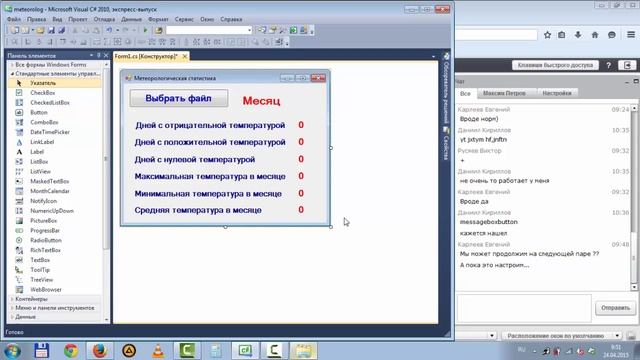
Task: Open the Solution Explorer vertical tab
Action: (x=446, y=88)
